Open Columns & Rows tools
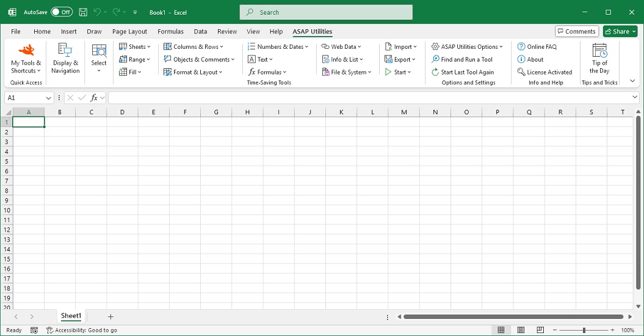The height and width of the screenshot is (336, 644). [x=194, y=47]
